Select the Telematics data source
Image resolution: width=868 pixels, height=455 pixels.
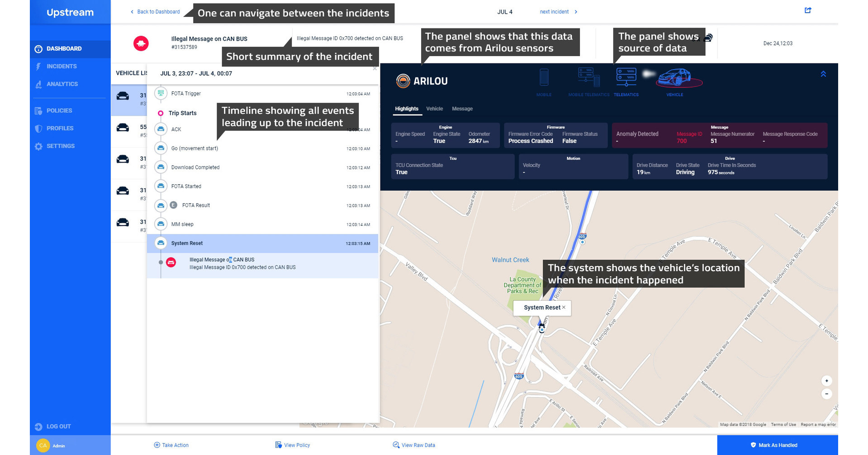pos(626,81)
